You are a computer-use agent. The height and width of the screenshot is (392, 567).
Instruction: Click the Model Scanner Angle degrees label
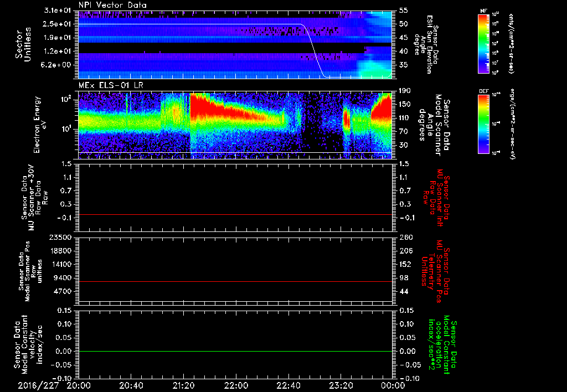coord(435,125)
